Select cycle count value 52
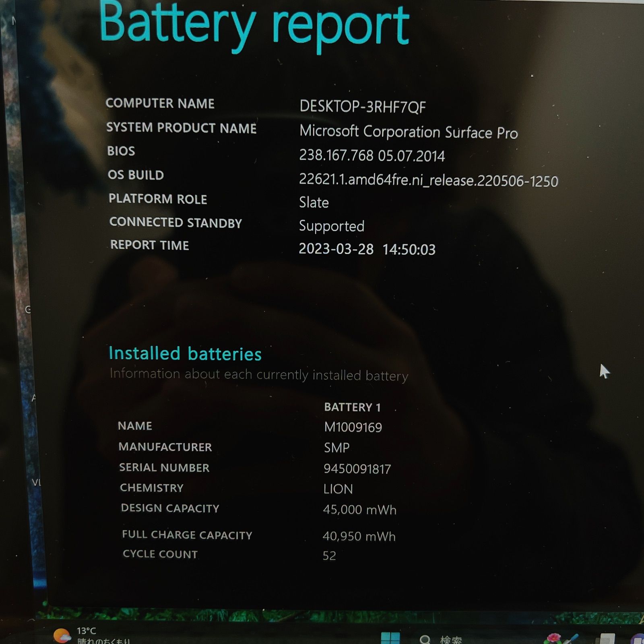This screenshot has height=644, width=644. 329,556
